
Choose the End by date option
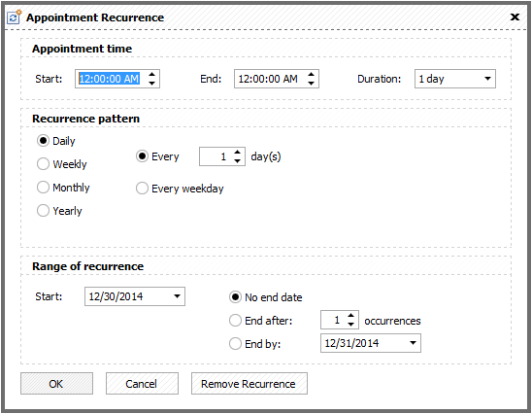pyautogui.click(x=255, y=344)
